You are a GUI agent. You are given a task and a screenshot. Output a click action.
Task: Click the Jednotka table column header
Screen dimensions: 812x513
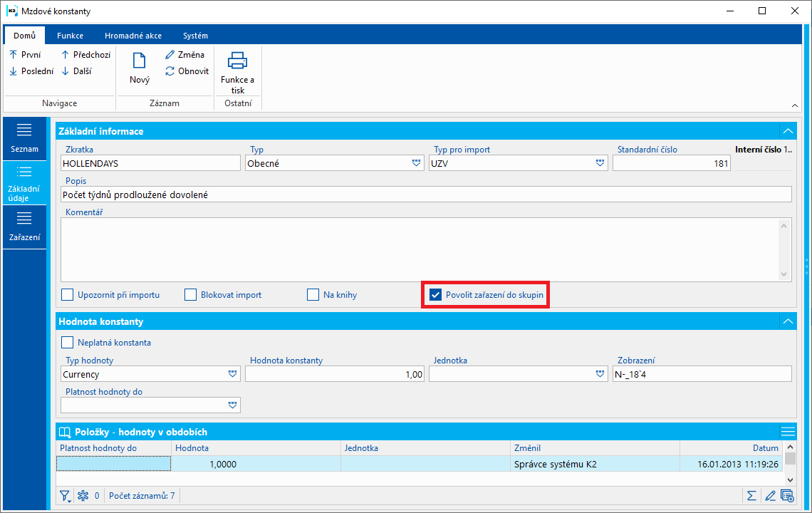click(425, 448)
